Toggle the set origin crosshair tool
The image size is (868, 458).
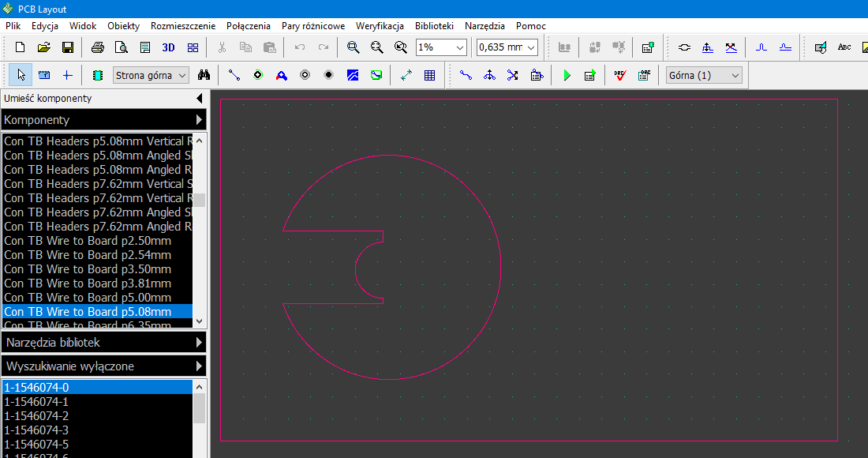pos(67,76)
